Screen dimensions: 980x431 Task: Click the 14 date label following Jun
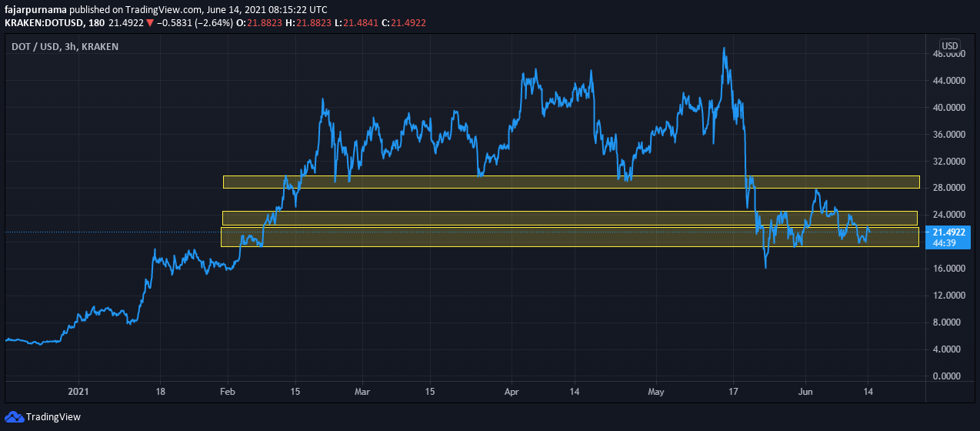(x=868, y=392)
